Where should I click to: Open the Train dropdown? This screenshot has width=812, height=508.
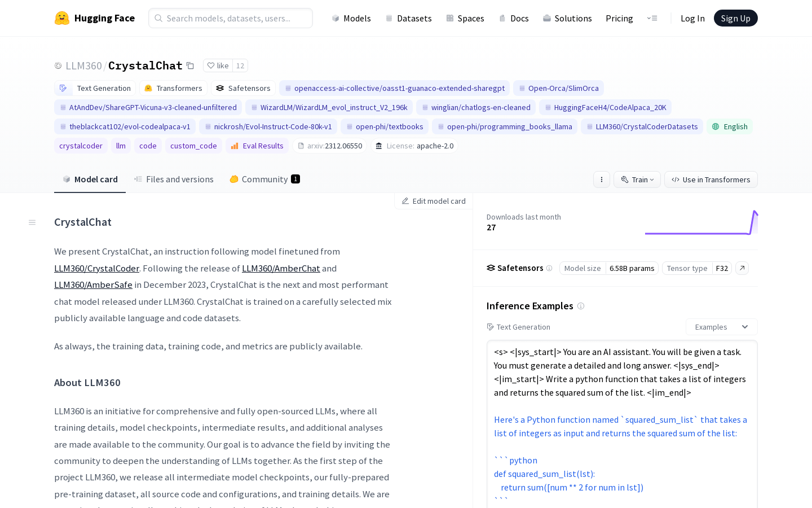[637, 179]
